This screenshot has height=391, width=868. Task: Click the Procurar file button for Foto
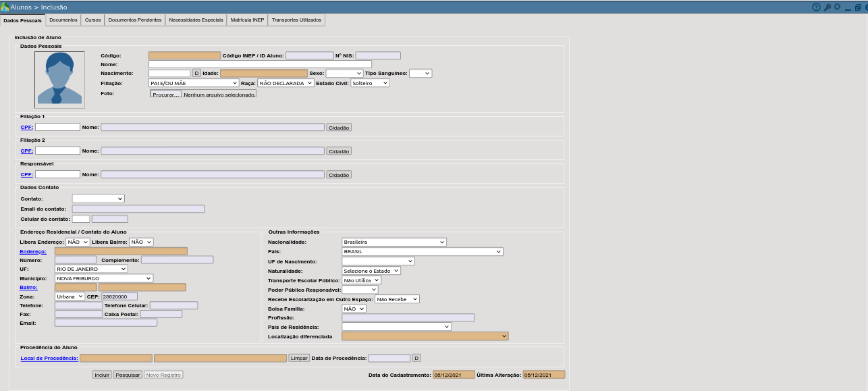click(166, 95)
